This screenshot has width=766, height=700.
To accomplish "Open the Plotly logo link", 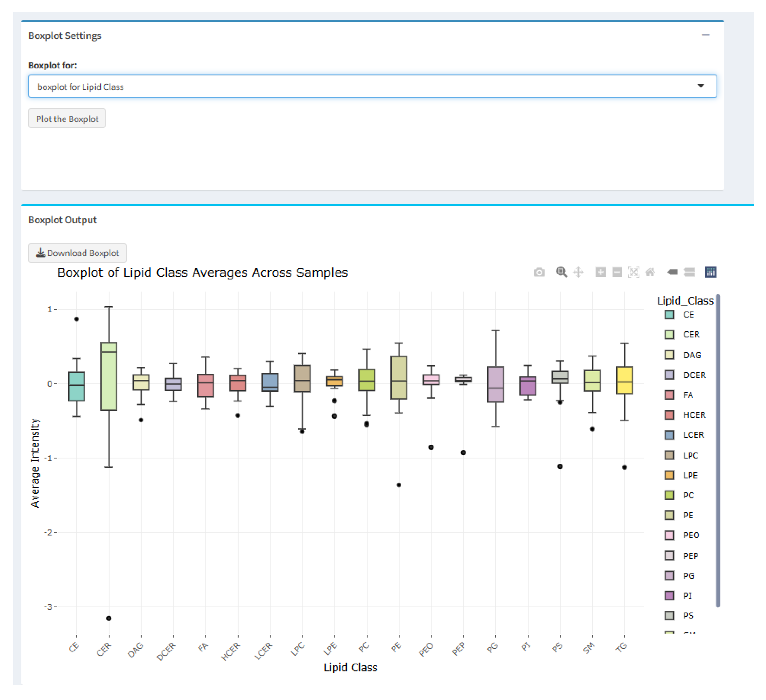I will click(711, 272).
